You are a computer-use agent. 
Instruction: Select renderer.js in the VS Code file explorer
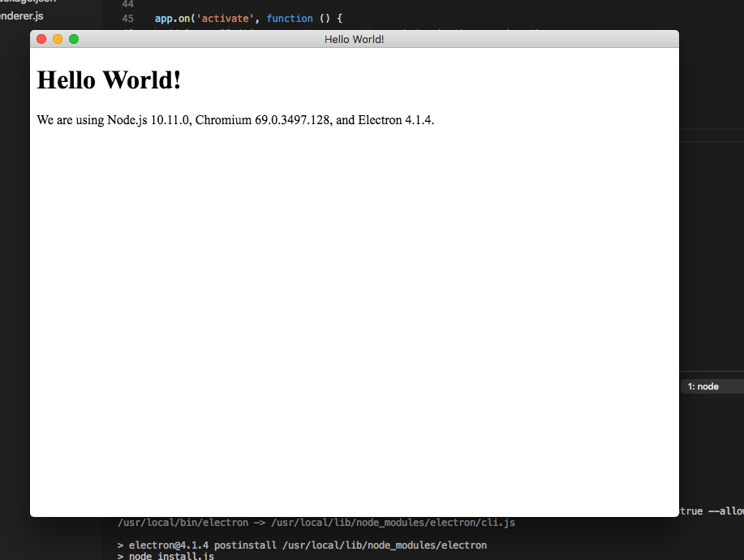click(x=21, y=15)
